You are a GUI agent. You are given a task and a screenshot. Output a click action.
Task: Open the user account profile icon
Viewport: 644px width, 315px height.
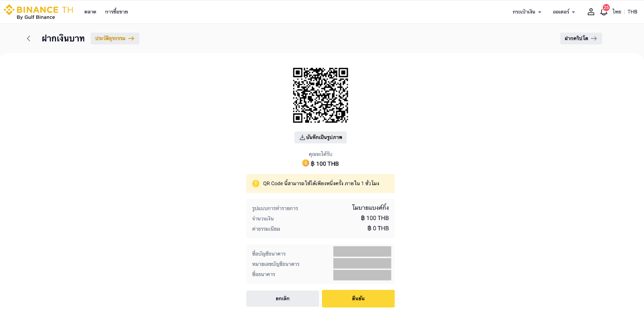coord(590,12)
